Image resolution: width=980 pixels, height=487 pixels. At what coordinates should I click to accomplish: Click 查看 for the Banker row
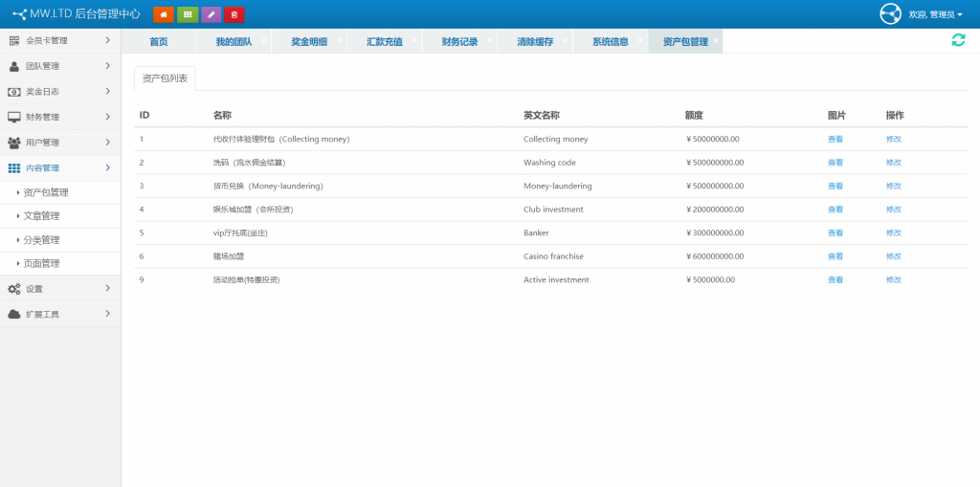click(835, 233)
